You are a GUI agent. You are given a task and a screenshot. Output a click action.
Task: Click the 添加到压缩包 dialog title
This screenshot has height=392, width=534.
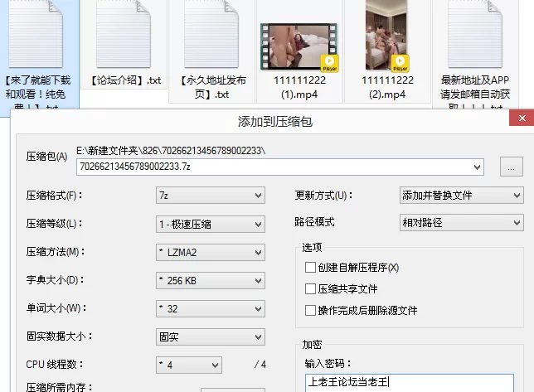(275, 122)
